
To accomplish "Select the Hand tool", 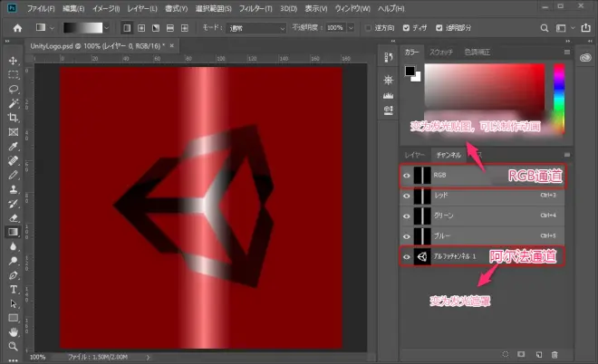I will pyautogui.click(x=14, y=332).
